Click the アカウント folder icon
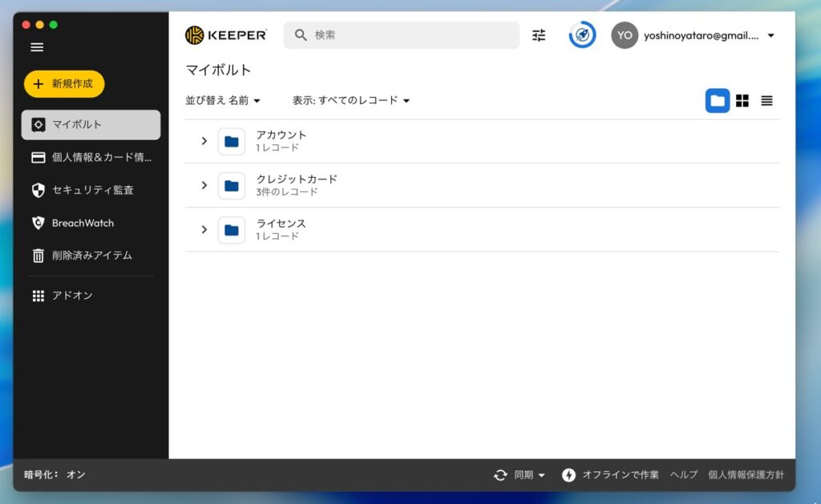This screenshot has width=821, height=504. click(x=232, y=142)
